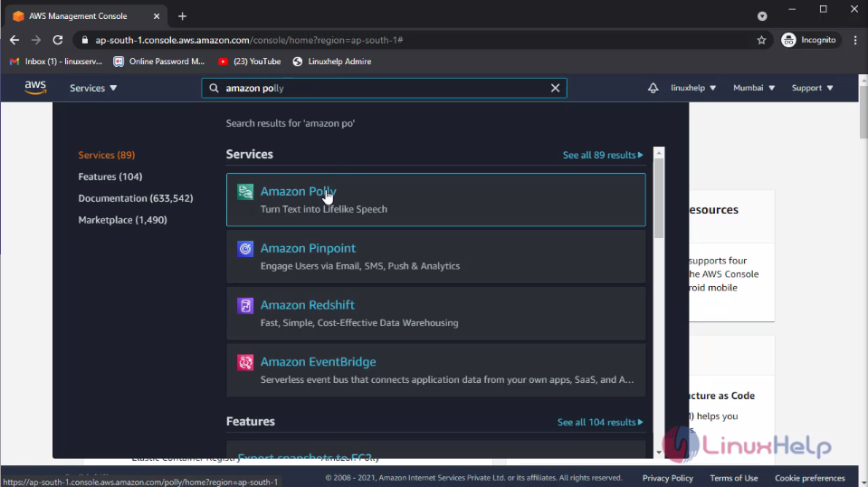Open Privacy Policy footer link

[x=668, y=478]
